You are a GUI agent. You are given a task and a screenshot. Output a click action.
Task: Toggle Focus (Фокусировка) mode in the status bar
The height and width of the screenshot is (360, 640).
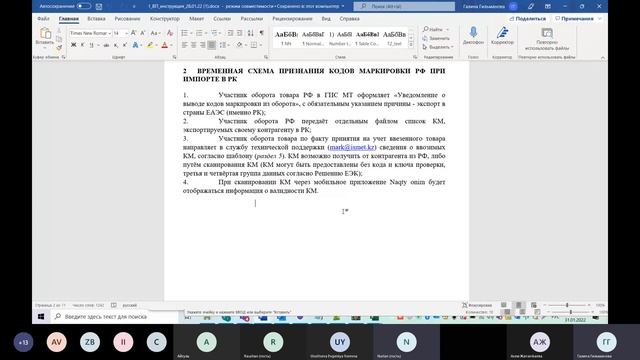click(x=477, y=305)
